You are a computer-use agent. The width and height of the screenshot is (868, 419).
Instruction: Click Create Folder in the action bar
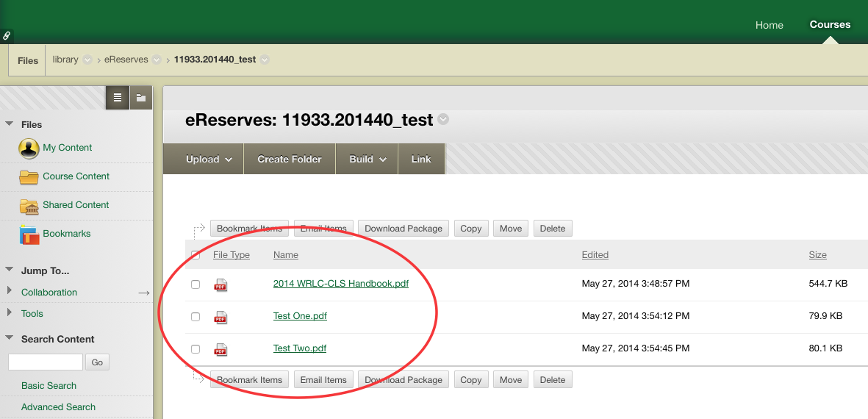coord(289,159)
